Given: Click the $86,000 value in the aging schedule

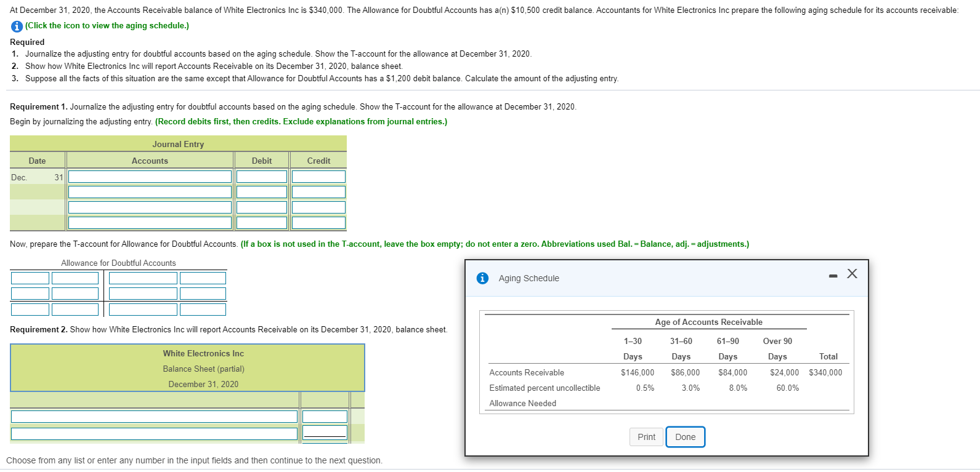Looking at the screenshot, I should tap(685, 372).
